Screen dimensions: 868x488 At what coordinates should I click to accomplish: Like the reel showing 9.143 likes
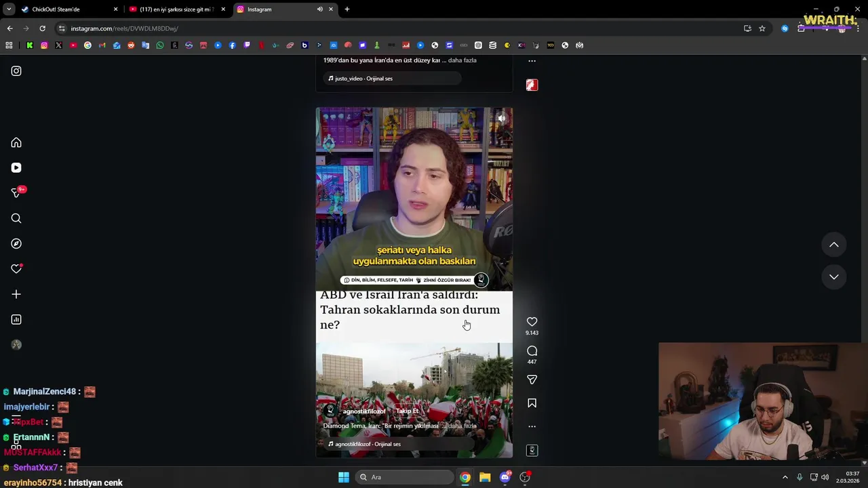532,322
